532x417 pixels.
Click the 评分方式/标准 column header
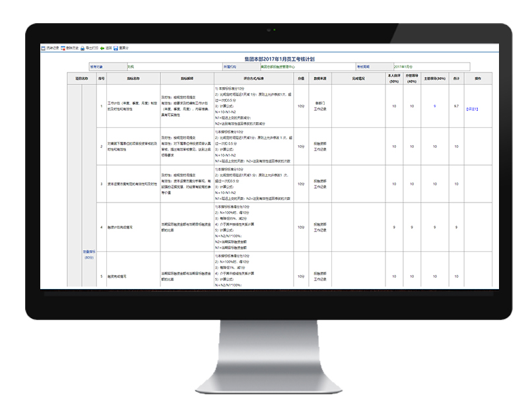253,79
